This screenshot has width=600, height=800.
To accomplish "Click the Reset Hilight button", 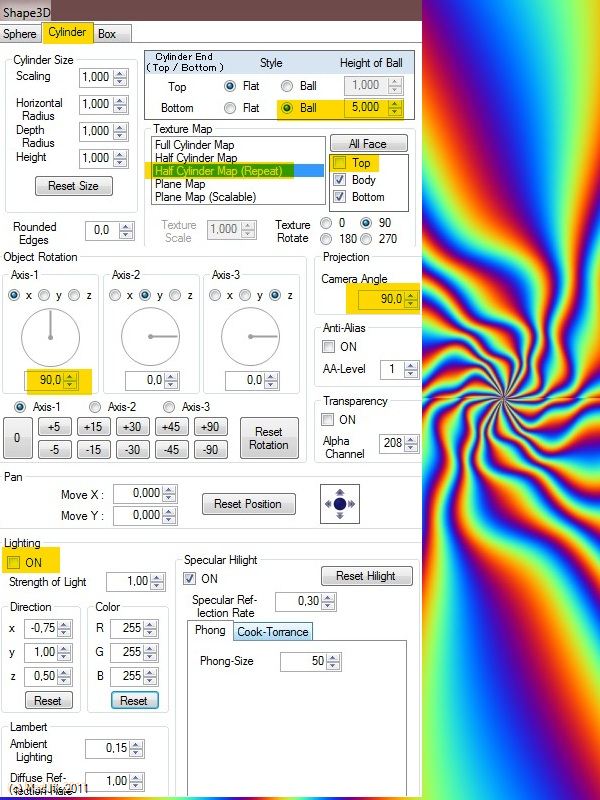I will 366,576.
